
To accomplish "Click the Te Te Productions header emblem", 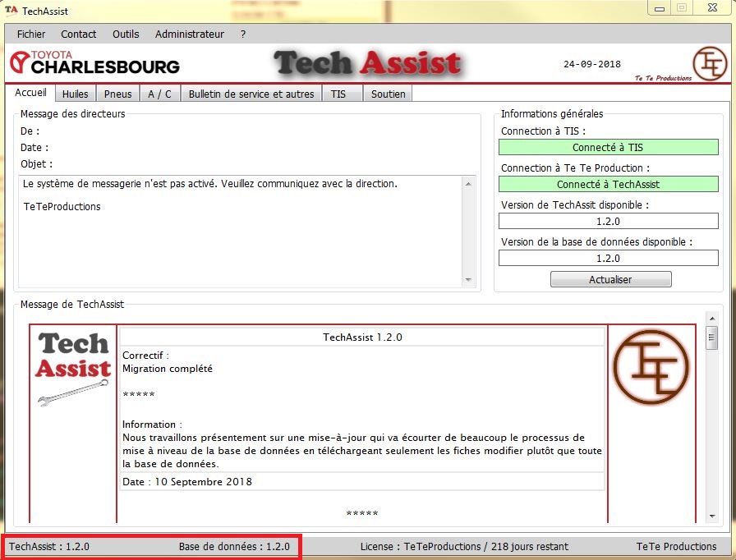I will click(709, 63).
